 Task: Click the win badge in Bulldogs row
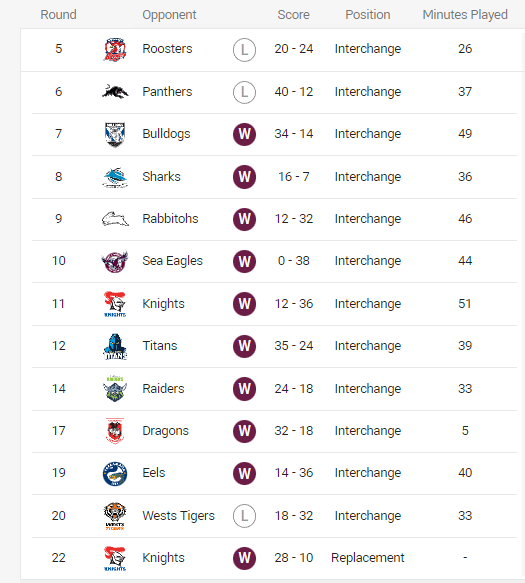point(244,134)
